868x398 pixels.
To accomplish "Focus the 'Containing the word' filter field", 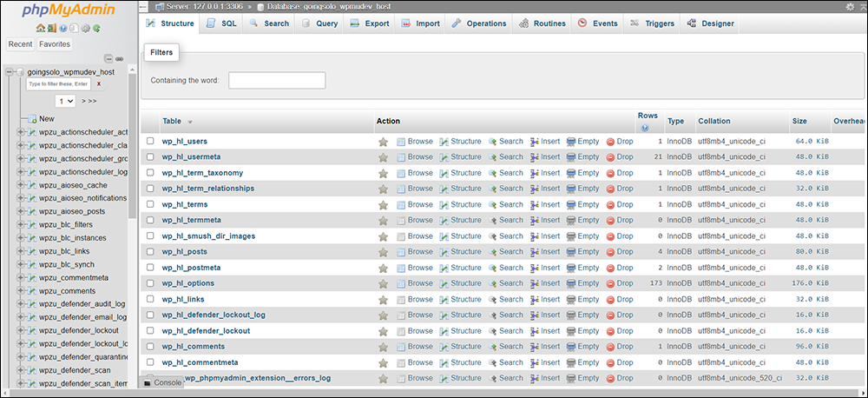I will point(277,80).
